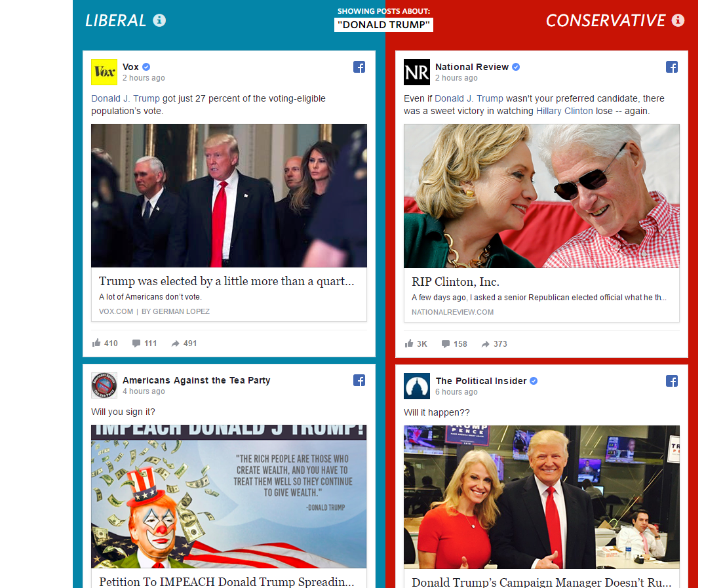Click the "Will it happen??" text

437,412
